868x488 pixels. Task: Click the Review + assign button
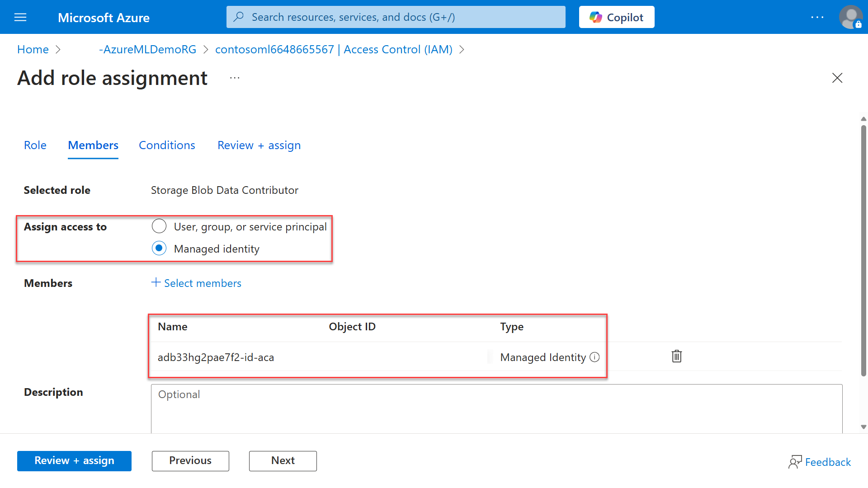tap(74, 460)
